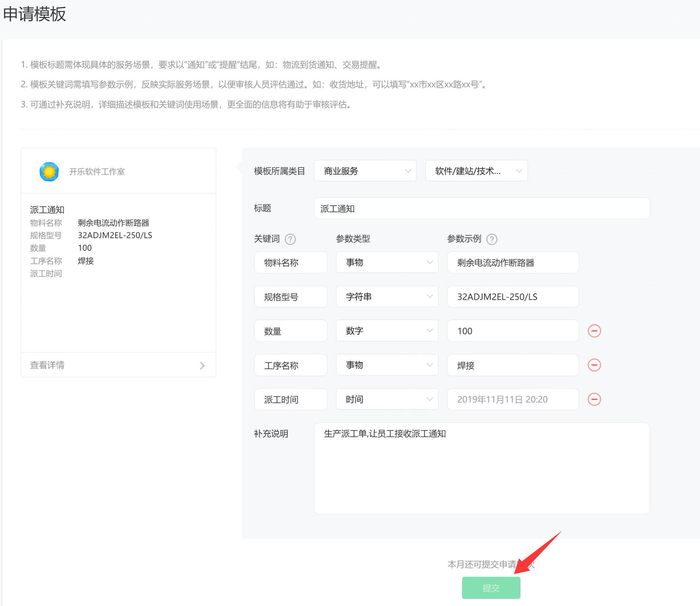The height and width of the screenshot is (606, 700).
Task: Click the 补充说明 text area
Action: (481, 468)
